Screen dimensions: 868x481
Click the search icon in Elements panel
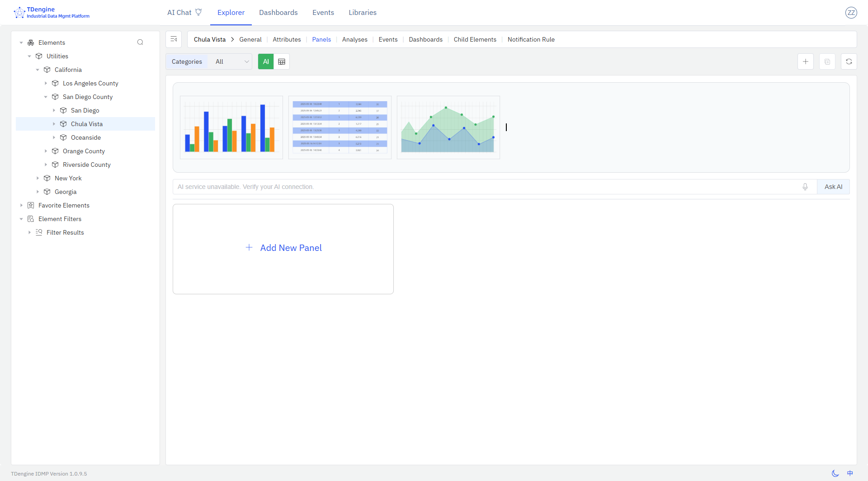click(140, 42)
